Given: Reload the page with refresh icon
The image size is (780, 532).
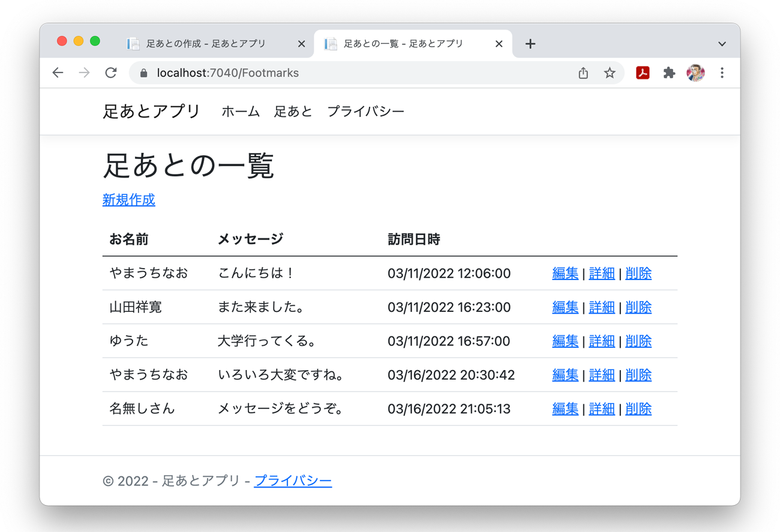Looking at the screenshot, I should tap(111, 73).
